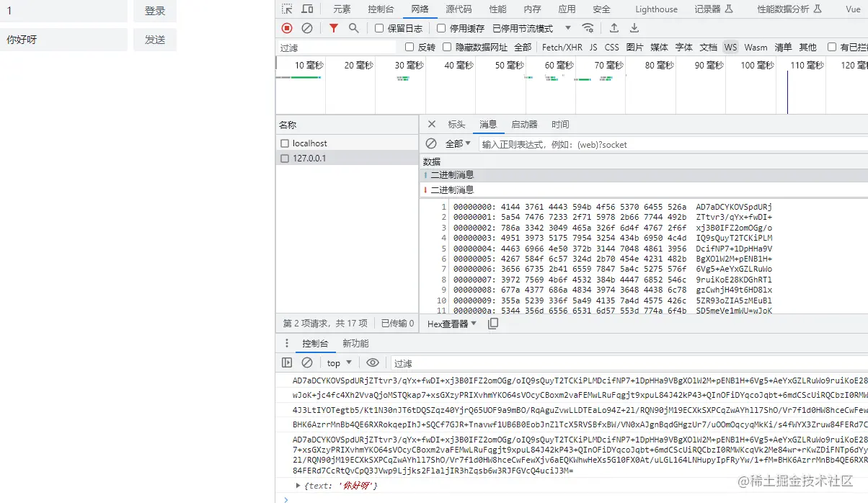Click the 发送 button on the page
Image resolution: width=868 pixels, height=503 pixels.
155,40
